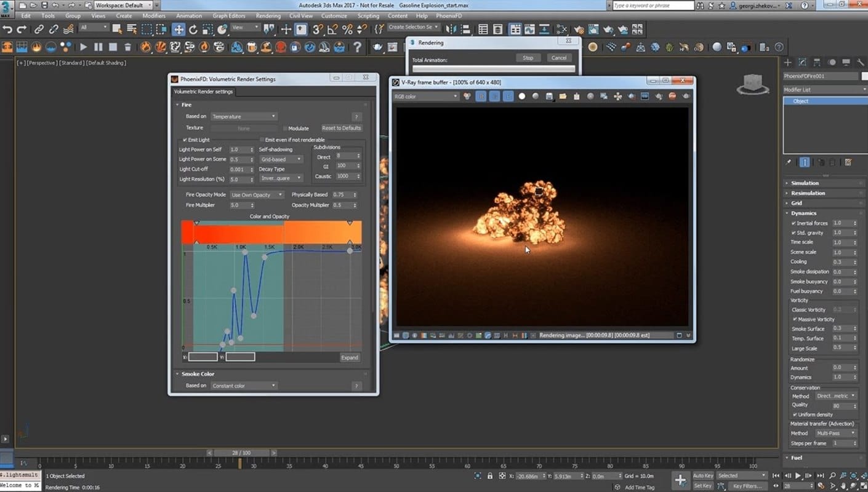Open the Fire Opacity Mode dropdown

click(257, 195)
